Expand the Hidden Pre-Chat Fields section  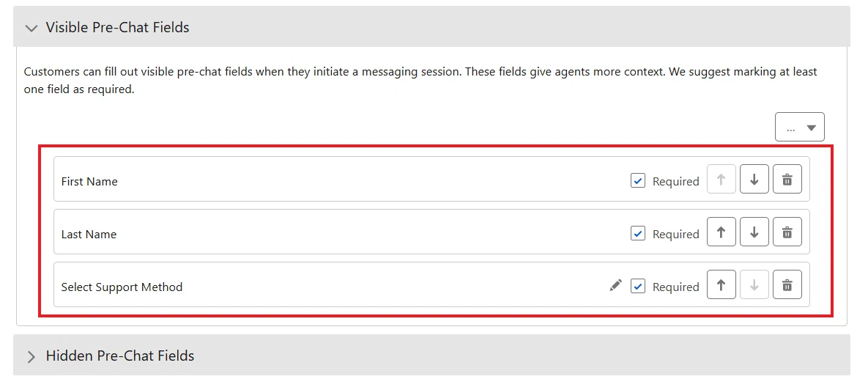click(x=31, y=356)
